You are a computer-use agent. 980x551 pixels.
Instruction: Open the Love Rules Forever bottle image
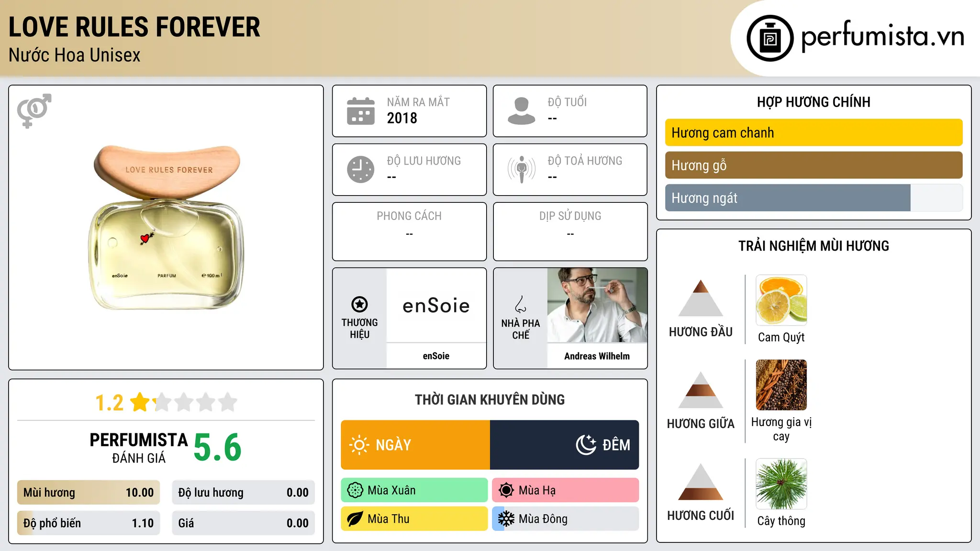[x=167, y=227]
